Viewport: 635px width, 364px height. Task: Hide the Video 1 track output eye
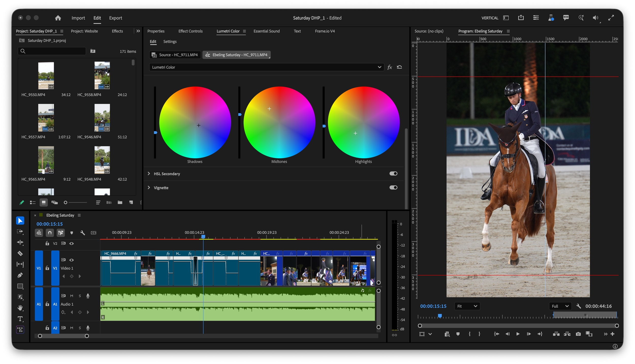(72, 260)
